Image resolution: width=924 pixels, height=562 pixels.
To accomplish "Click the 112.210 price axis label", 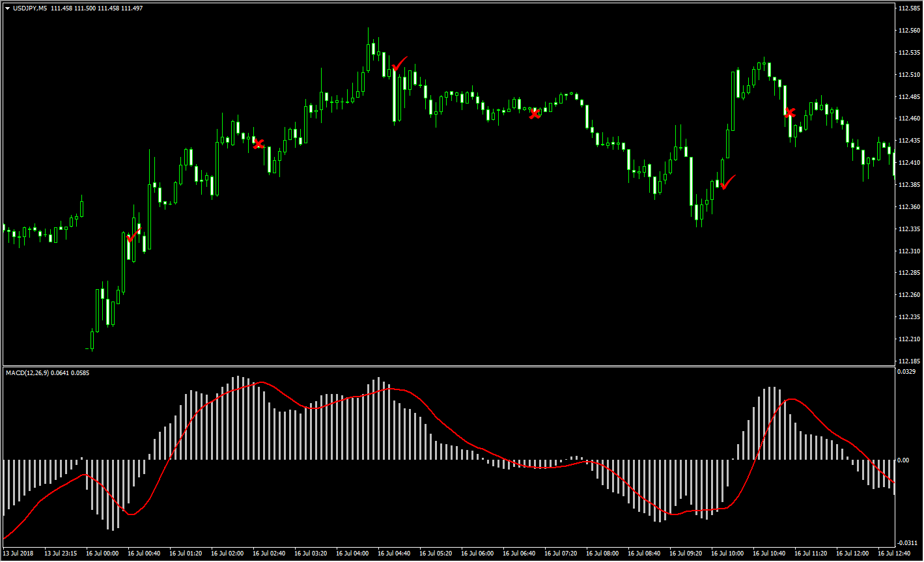I will [x=908, y=339].
